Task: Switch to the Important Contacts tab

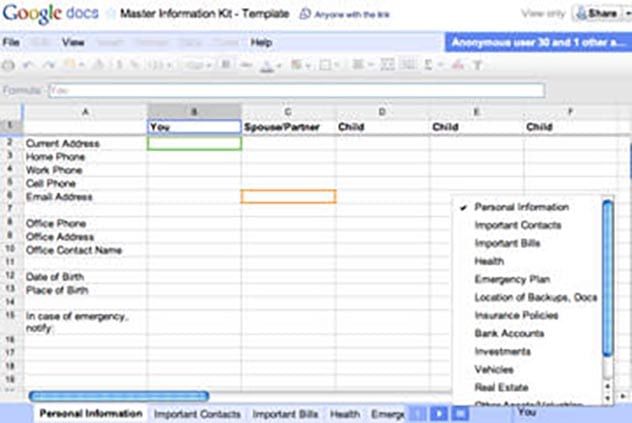Action: 197,414
